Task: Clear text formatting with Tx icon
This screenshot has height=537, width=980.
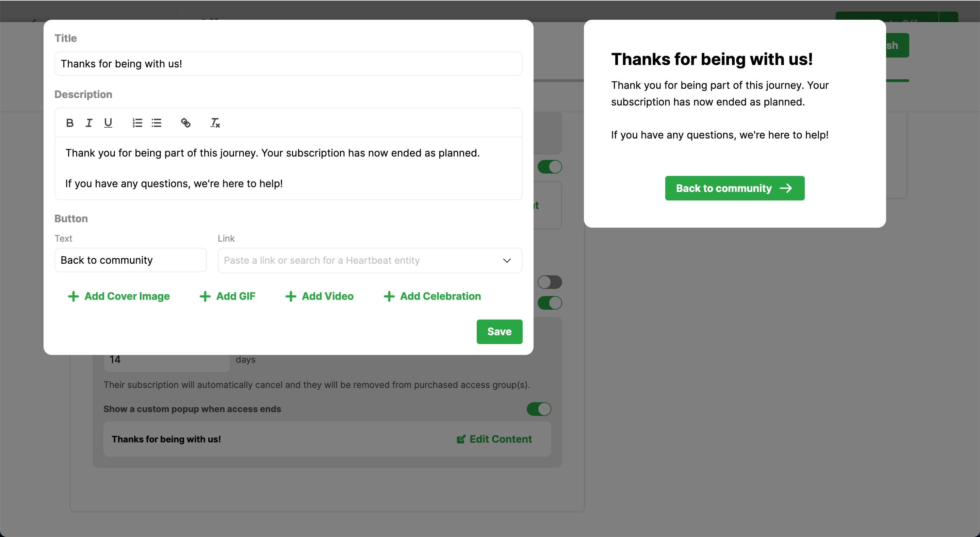Action: click(x=215, y=123)
